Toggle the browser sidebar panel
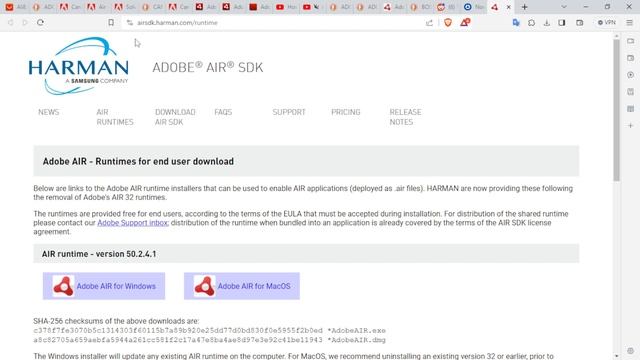This screenshot has width=640, height=360. coord(562,23)
